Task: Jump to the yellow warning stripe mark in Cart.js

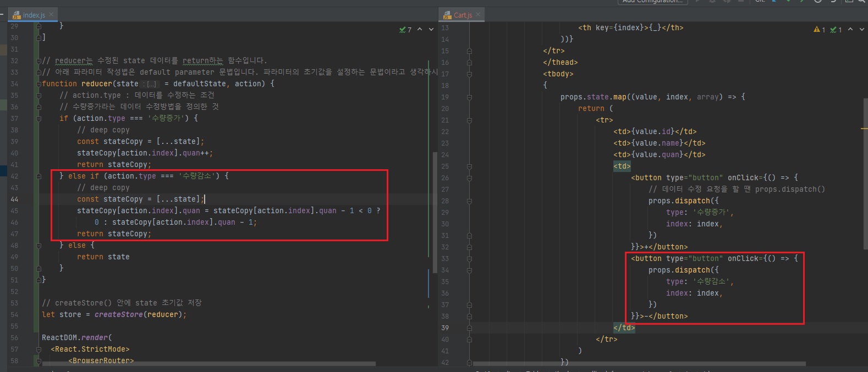Action: (865, 129)
